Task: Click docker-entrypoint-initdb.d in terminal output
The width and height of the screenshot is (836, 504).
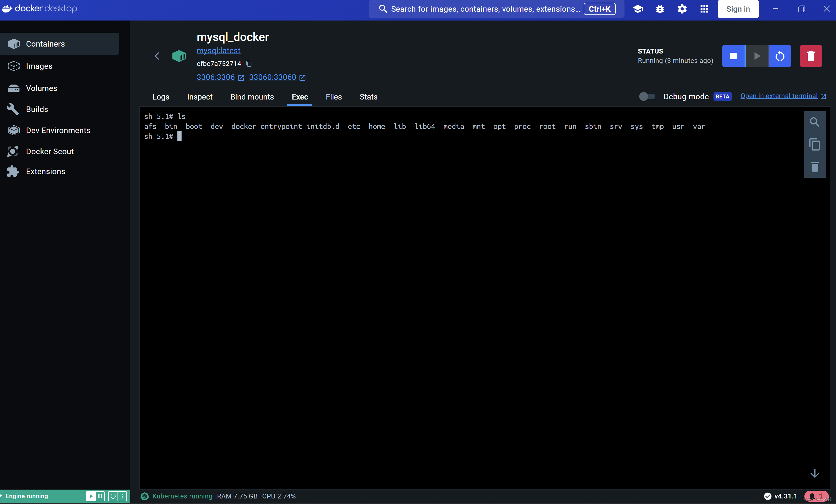Action: click(285, 127)
